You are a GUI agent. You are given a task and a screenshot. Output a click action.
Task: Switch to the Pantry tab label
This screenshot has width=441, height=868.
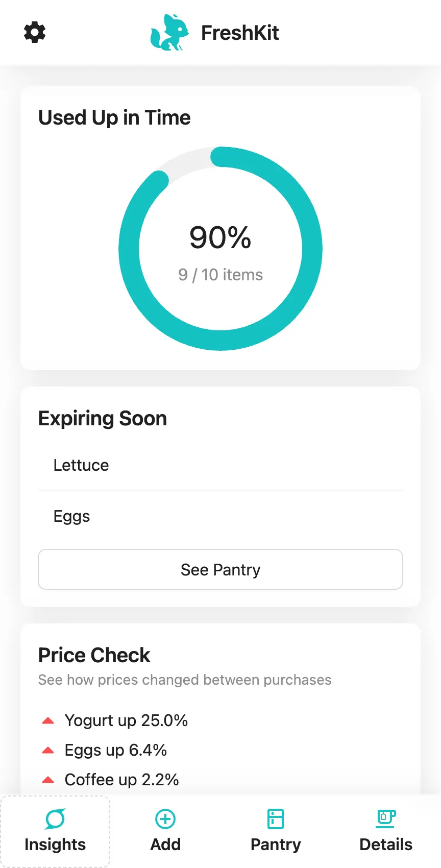(x=276, y=845)
